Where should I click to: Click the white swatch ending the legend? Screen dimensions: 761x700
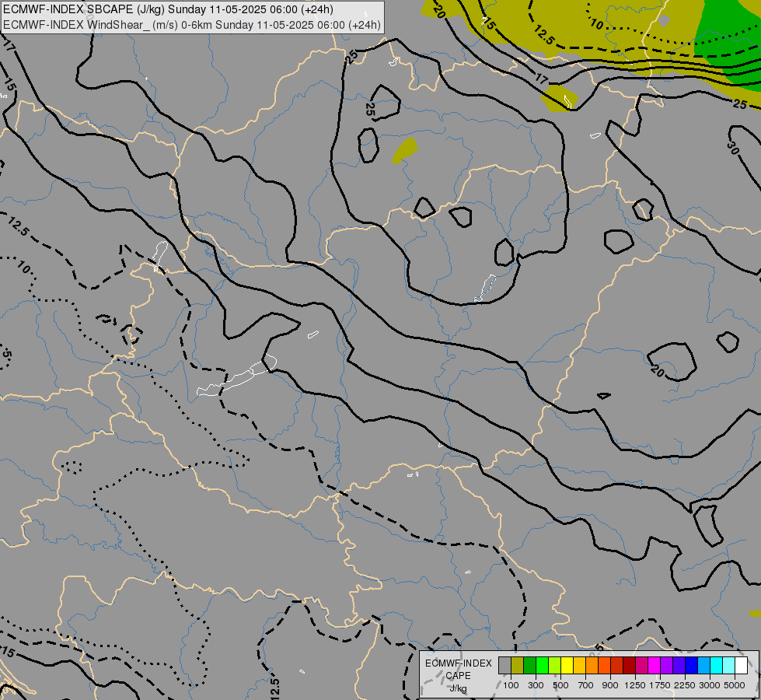[741, 665]
